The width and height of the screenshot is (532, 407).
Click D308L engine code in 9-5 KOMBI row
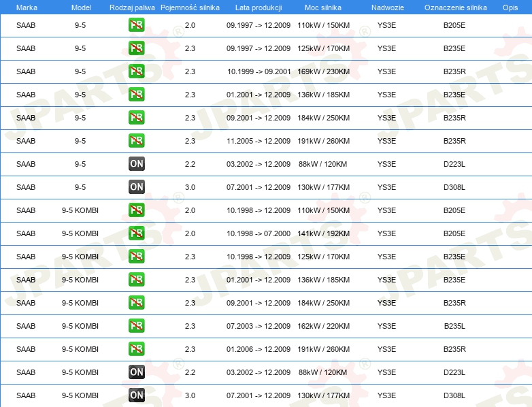click(x=454, y=395)
